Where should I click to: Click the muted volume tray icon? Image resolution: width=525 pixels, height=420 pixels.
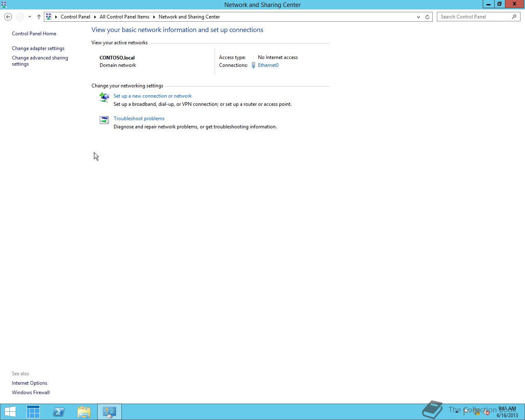coord(486,412)
